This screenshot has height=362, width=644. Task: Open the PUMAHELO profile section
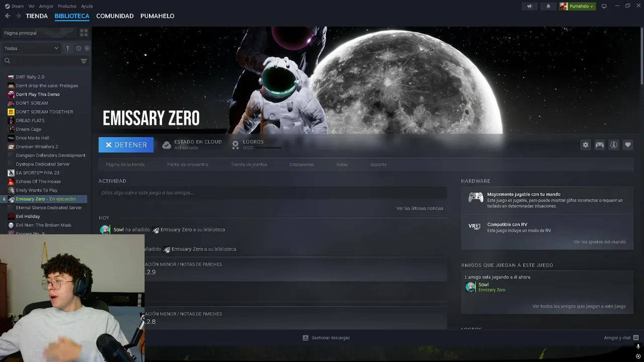tap(157, 16)
